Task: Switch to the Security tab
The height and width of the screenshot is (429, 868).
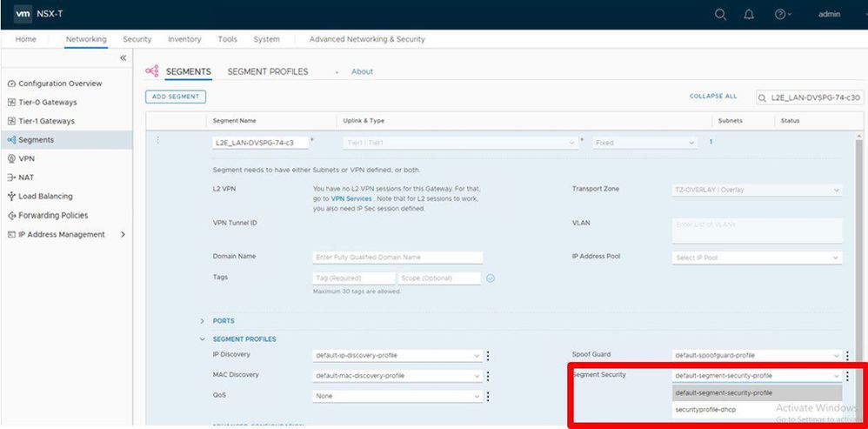Action: [137, 39]
